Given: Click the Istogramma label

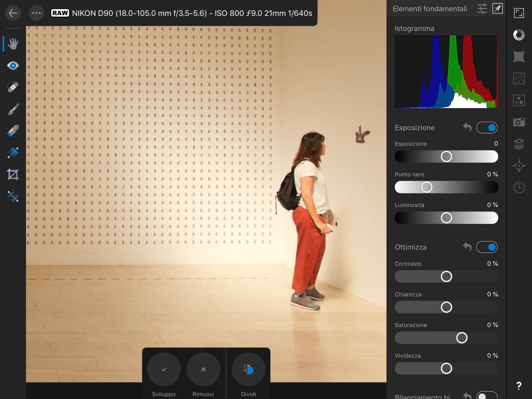Looking at the screenshot, I should point(415,29).
